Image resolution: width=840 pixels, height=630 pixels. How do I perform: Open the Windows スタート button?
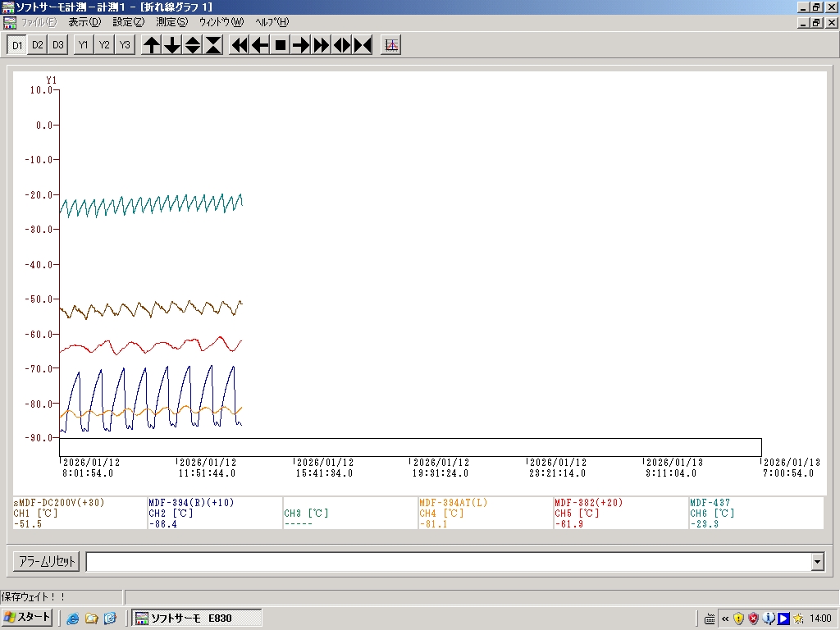click(28, 618)
